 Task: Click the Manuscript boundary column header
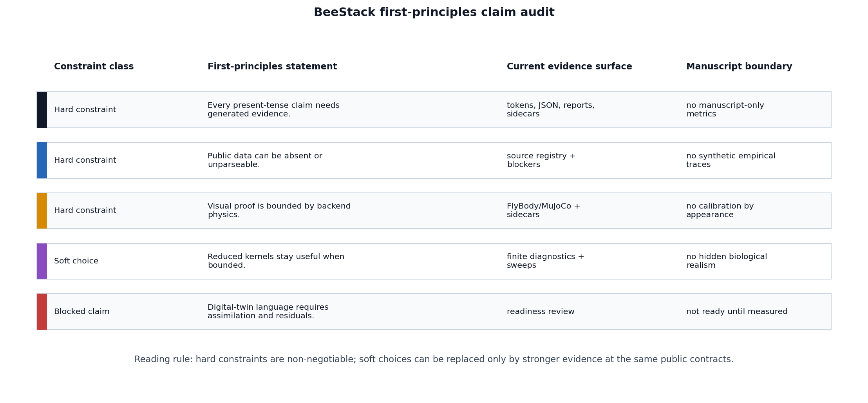pos(739,67)
